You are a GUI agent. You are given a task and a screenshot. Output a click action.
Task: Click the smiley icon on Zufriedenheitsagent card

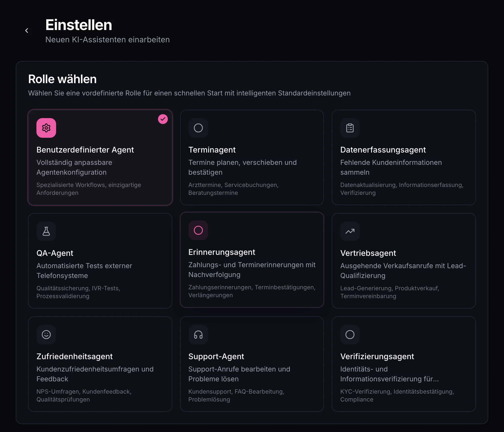coord(46,335)
